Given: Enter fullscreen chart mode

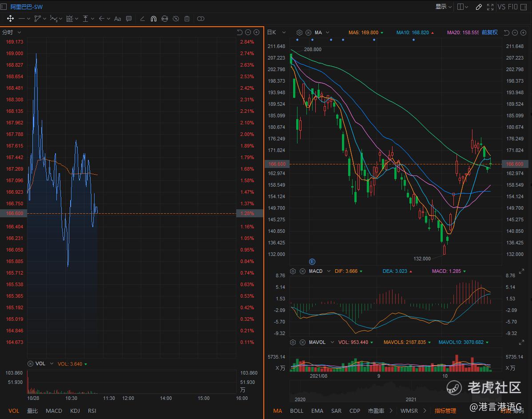Looking at the screenshot, I should 490,7.
